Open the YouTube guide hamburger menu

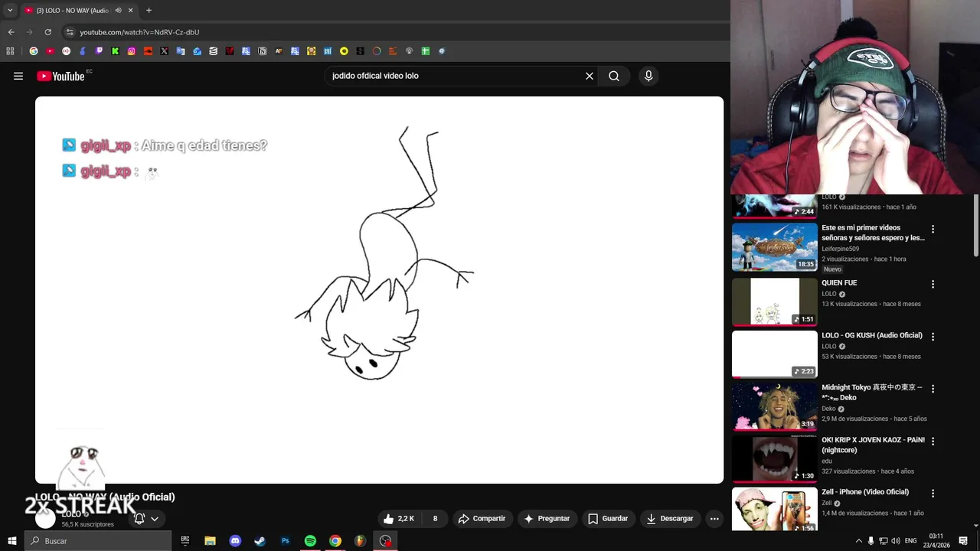(18, 76)
